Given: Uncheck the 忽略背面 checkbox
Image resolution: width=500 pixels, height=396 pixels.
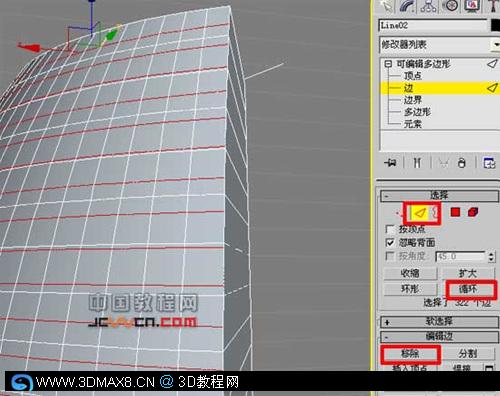Looking at the screenshot, I should click(x=389, y=242).
